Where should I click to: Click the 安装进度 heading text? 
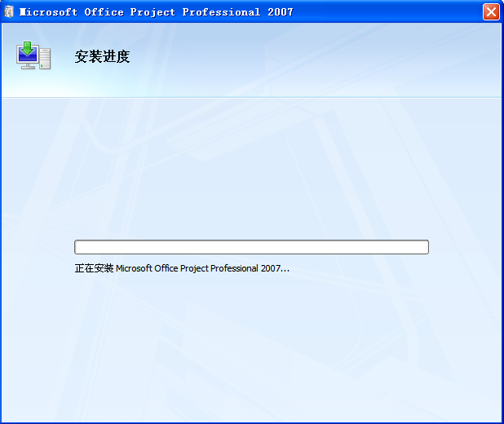pos(102,56)
